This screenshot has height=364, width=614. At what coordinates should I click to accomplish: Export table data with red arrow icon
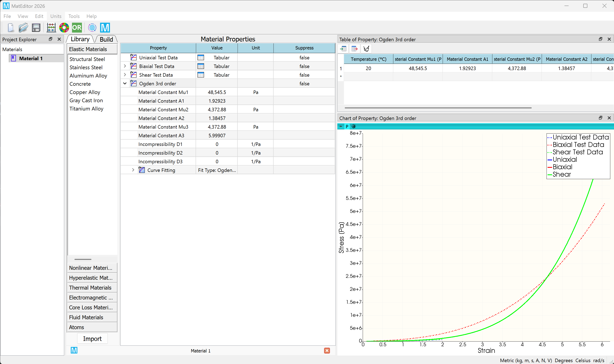pyautogui.click(x=354, y=49)
